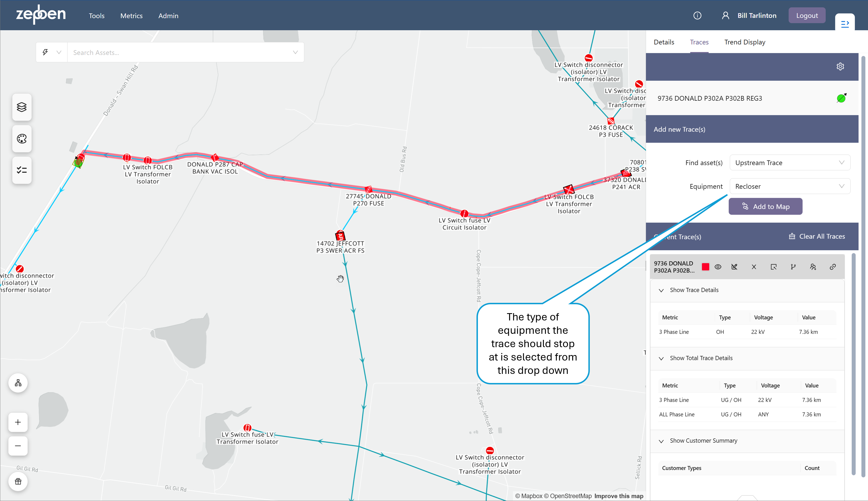Image resolution: width=868 pixels, height=501 pixels.
Task: Switch to the Traces tab
Action: [x=699, y=42]
